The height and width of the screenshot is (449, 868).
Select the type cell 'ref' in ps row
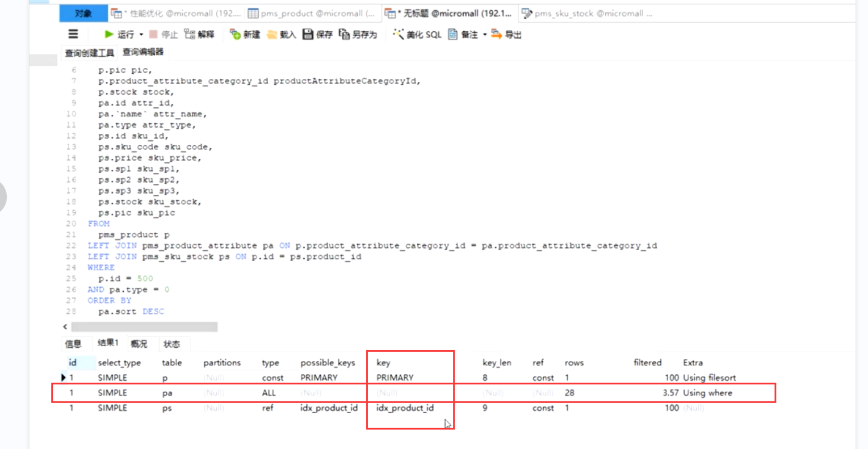point(267,408)
